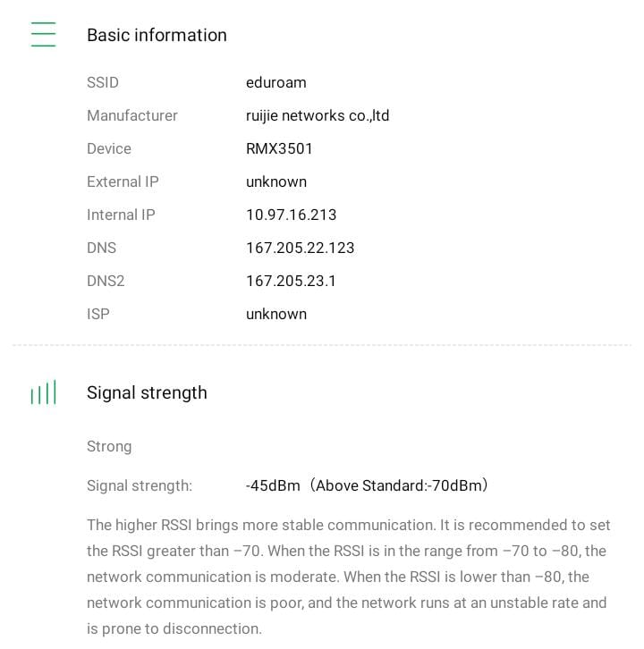Tap the ISP unknown value
This screenshot has height=649, width=644.
click(x=275, y=314)
